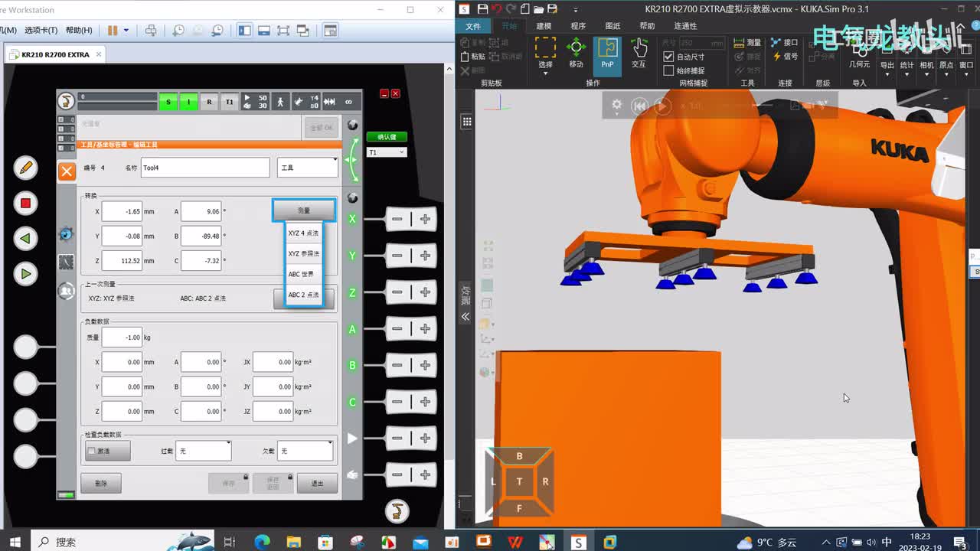Screen dimensions: 980x551
Task: Select the 移动 (Move) tool in ribbon
Action: coord(576,54)
